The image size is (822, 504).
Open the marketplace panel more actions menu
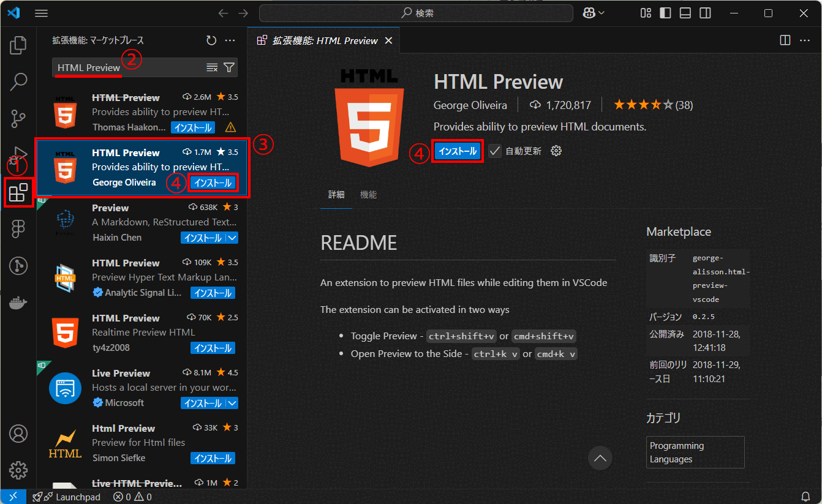[x=230, y=40]
